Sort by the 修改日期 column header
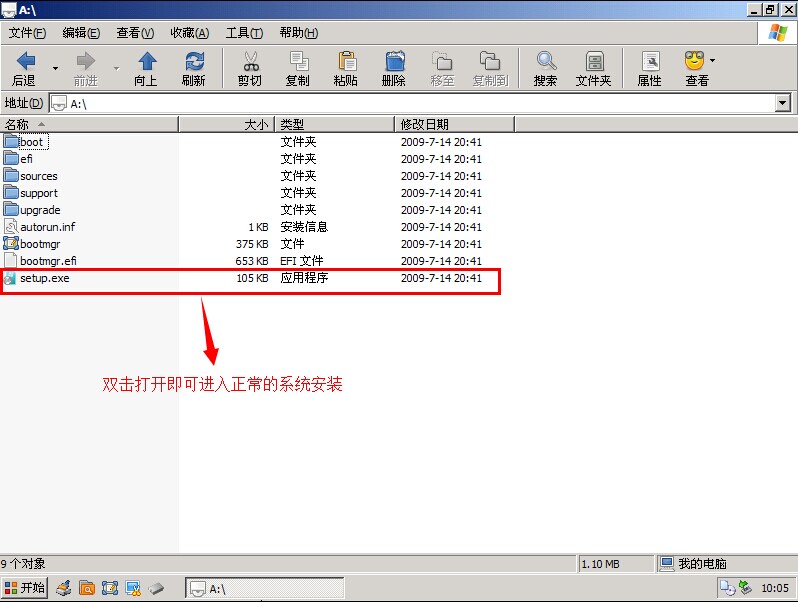Image resolution: width=798 pixels, height=602 pixels. (454, 124)
